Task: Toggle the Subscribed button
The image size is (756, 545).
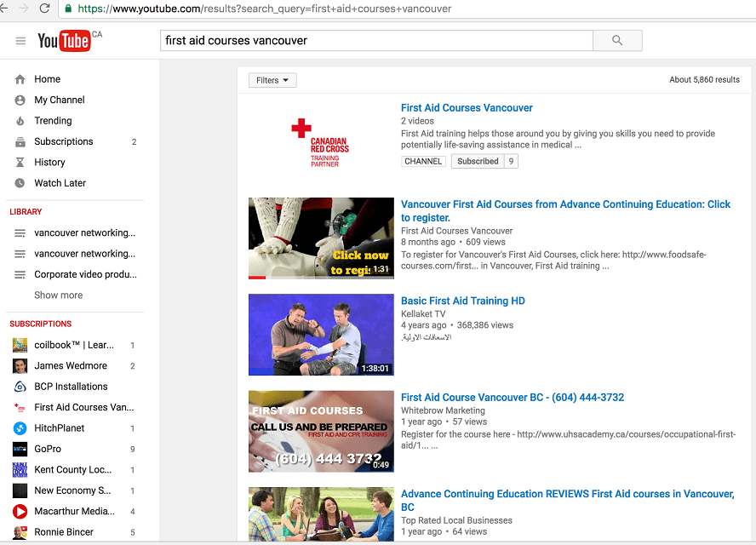Action: pyautogui.click(x=478, y=161)
